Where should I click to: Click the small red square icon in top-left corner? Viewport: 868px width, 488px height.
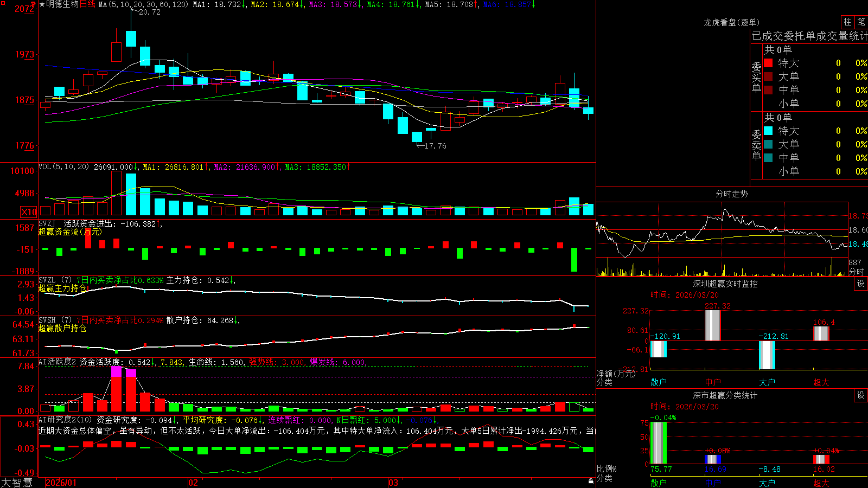point(3,3)
